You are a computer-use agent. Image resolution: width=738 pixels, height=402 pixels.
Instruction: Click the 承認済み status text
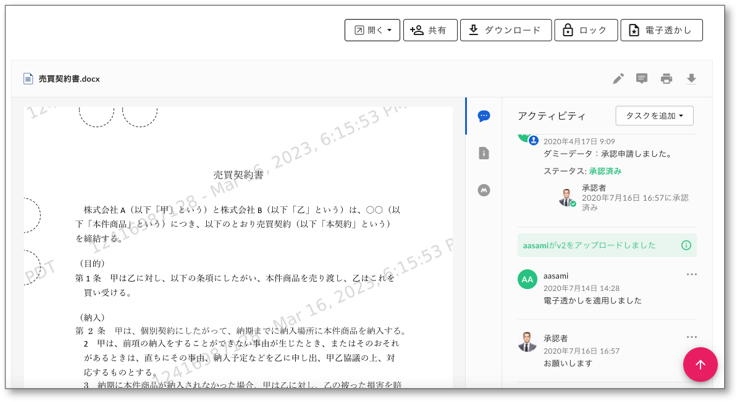point(605,171)
